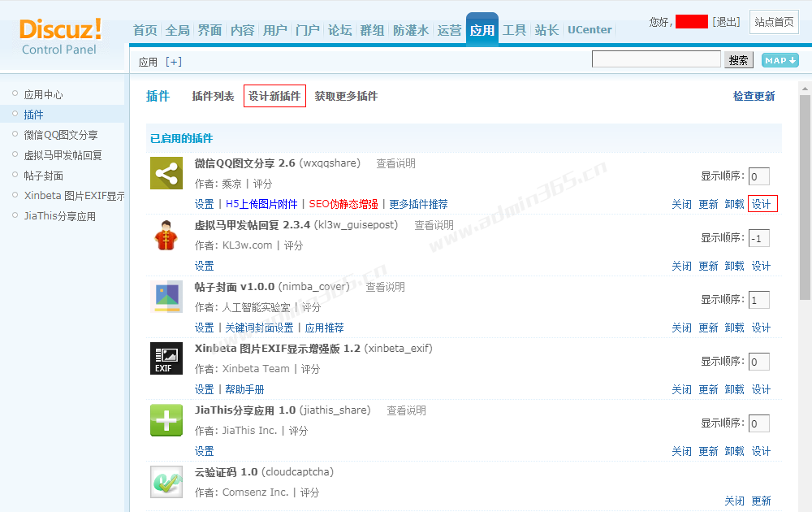Open 应用中心 in the sidebar

click(x=44, y=94)
